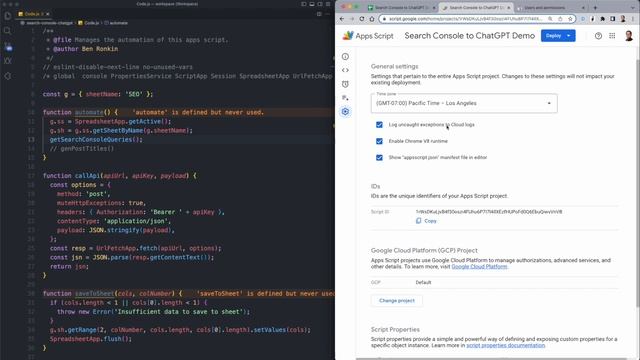Toggle Log uncaught exceptions to Cloud logs
This screenshot has height=360, width=640.
pyautogui.click(x=379, y=124)
